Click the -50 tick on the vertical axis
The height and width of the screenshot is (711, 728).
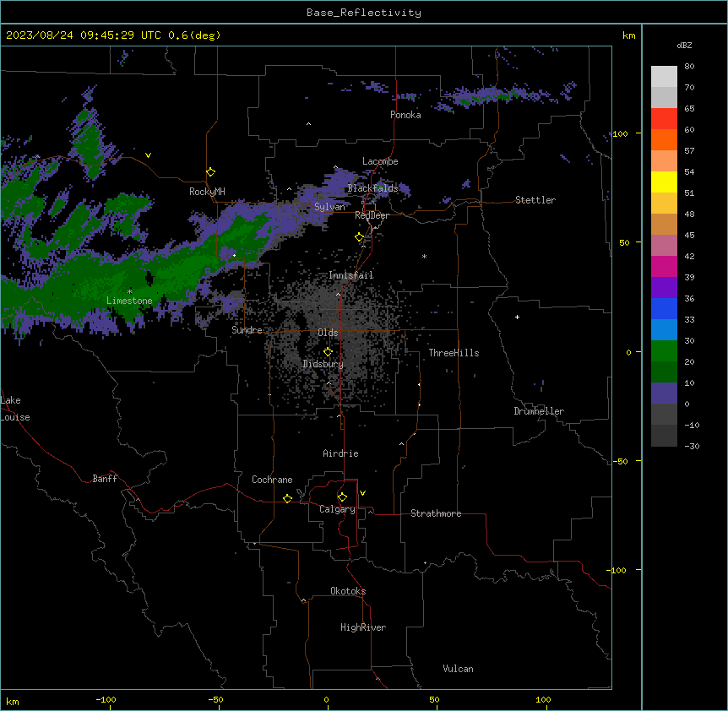(620, 461)
